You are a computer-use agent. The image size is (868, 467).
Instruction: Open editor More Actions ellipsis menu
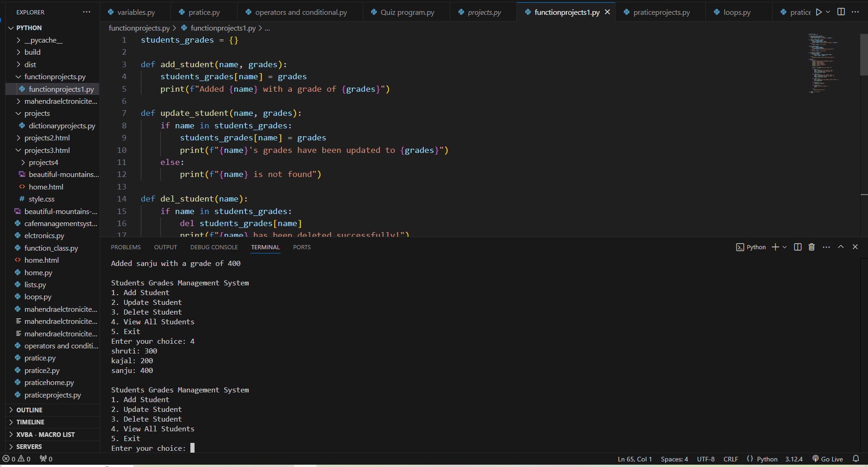click(855, 12)
